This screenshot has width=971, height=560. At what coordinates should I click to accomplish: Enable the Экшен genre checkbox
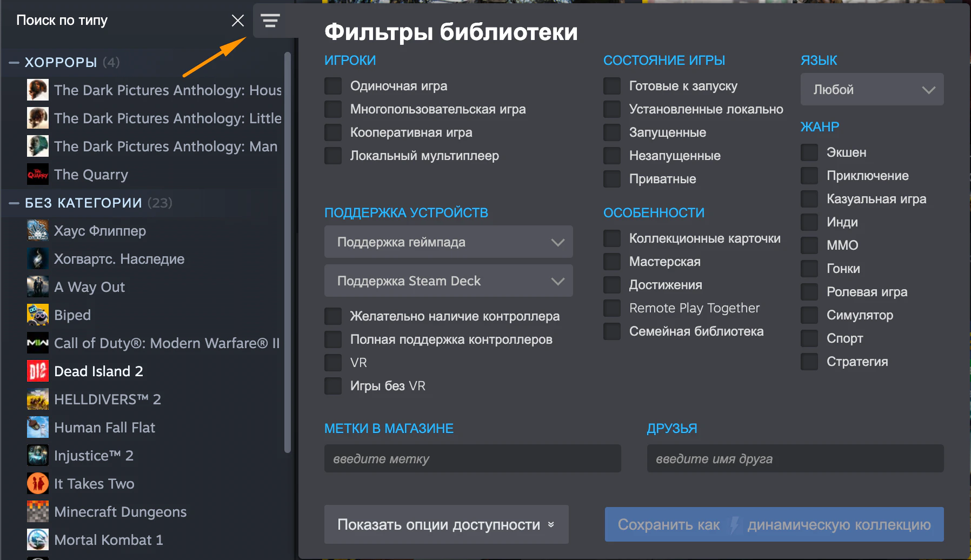tap(809, 152)
